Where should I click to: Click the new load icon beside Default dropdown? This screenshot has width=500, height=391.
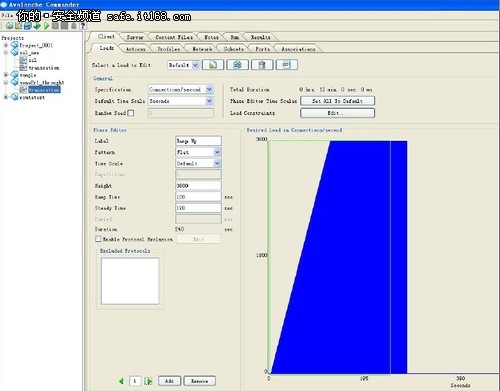213,65
